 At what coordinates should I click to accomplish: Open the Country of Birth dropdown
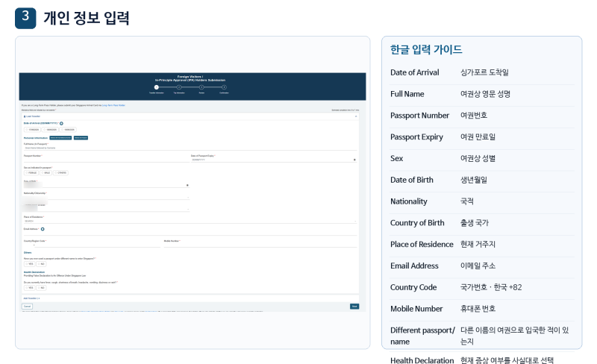point(106,209)
